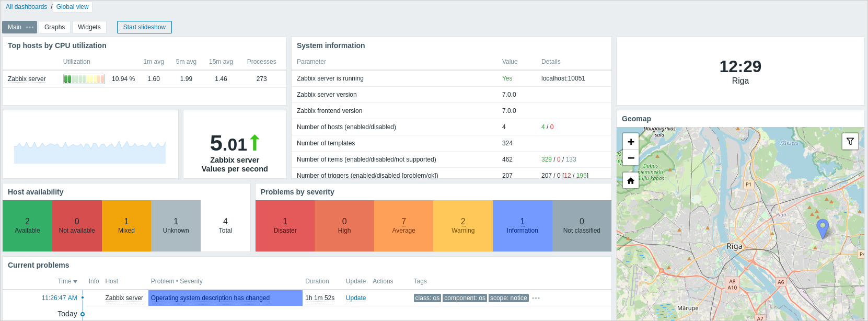Select the Information severity tile
868x321 pixels.
tap(523, 226)
